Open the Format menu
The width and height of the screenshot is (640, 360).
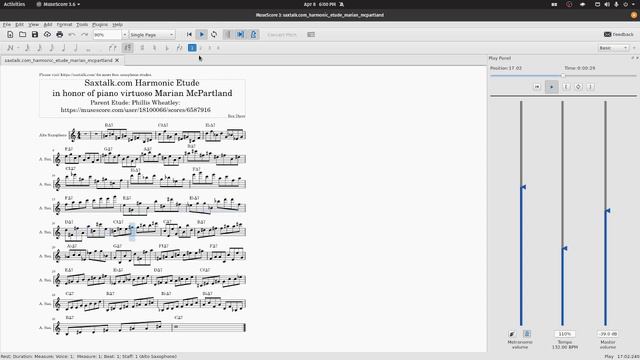[64, 24]
